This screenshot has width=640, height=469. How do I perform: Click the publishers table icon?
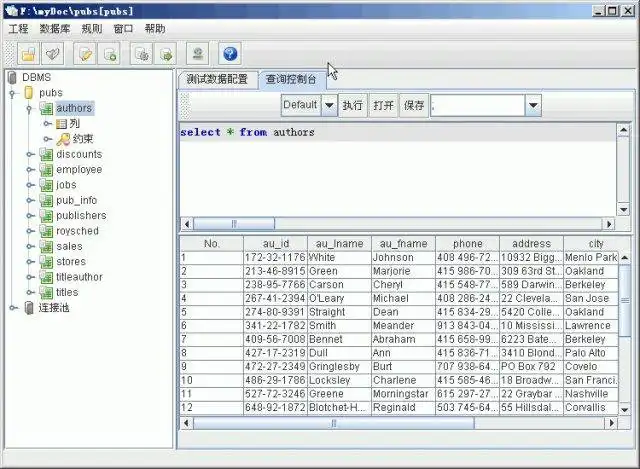point(46,216)
